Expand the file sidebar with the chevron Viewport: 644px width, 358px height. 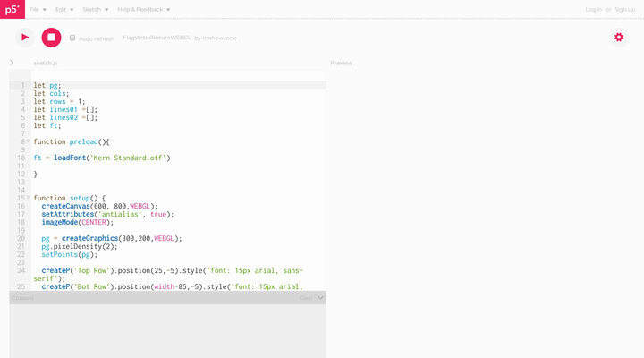coord(12,63)
